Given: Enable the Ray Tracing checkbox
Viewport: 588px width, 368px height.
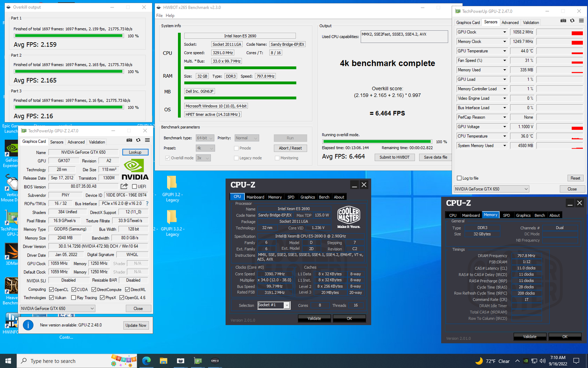Looking at the screenshot, I should [x=73, y=298].
